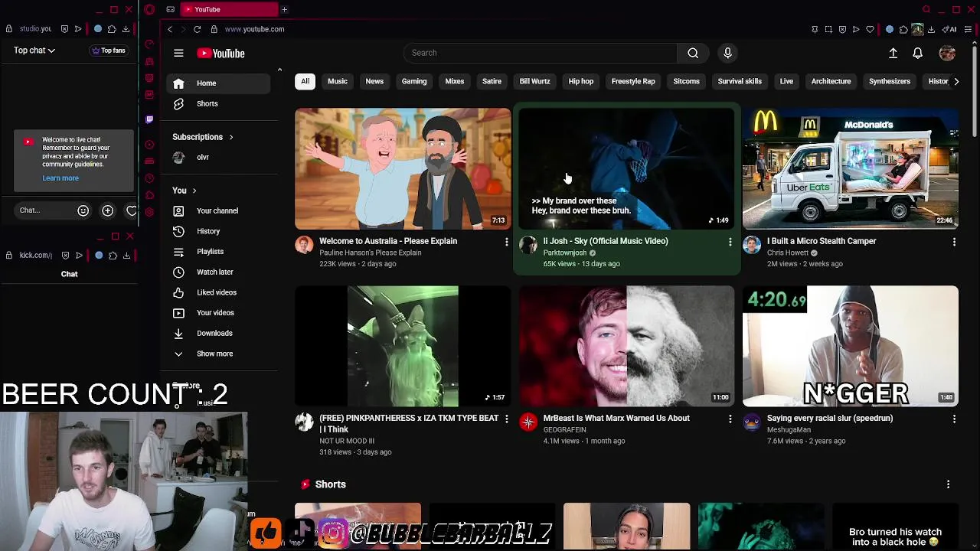This screenshot has height=551, width=980.
Task: Click the YouTube search input field
Action: pyautogui.click(x=540, y=53)
